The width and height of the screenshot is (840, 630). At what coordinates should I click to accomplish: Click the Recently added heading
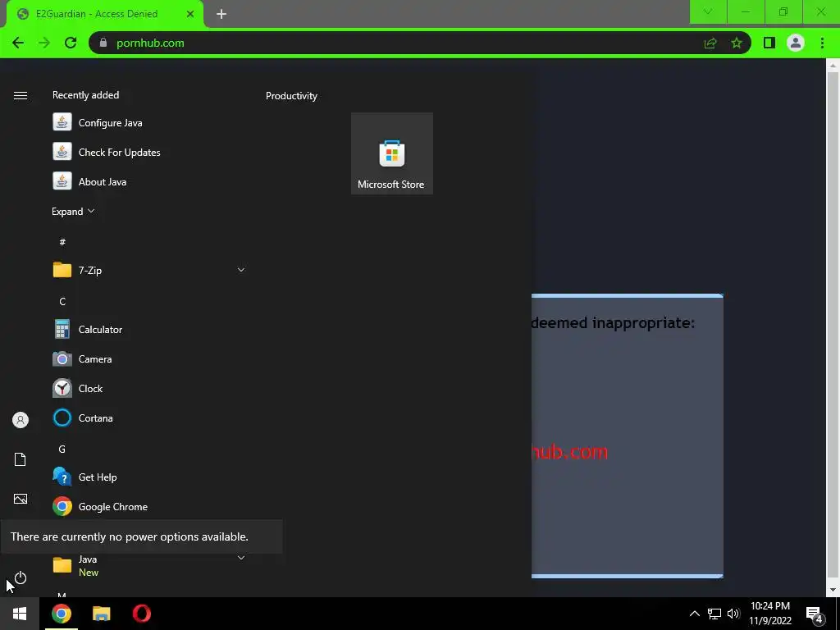[x=85, y=95]
